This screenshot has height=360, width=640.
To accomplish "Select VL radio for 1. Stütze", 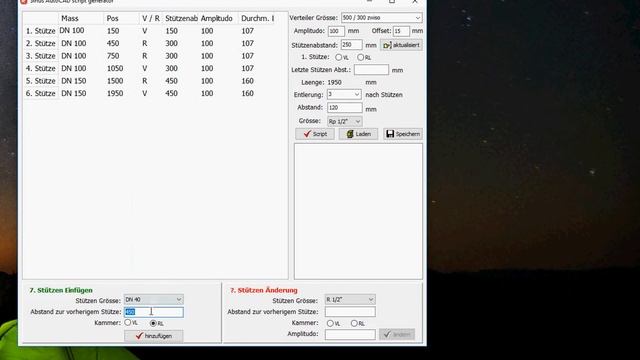I will pos(338,58).
